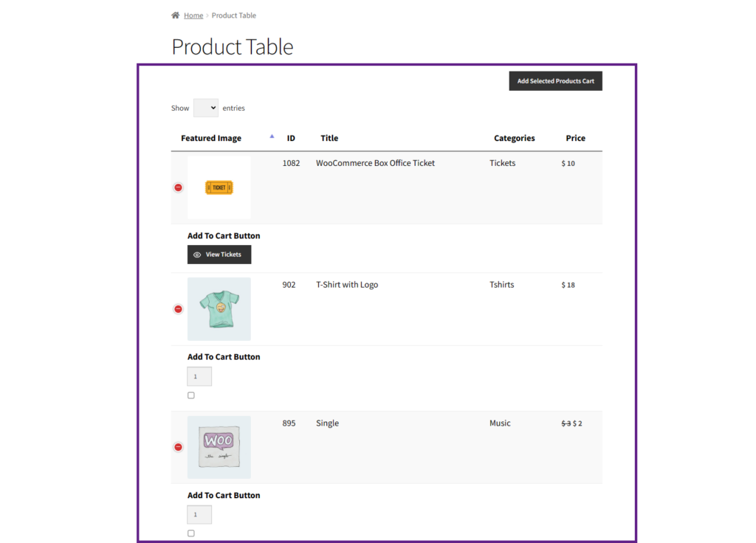Sort table by Title column header
The width and height of the screenshot is (756, 543).
(329, 138)
